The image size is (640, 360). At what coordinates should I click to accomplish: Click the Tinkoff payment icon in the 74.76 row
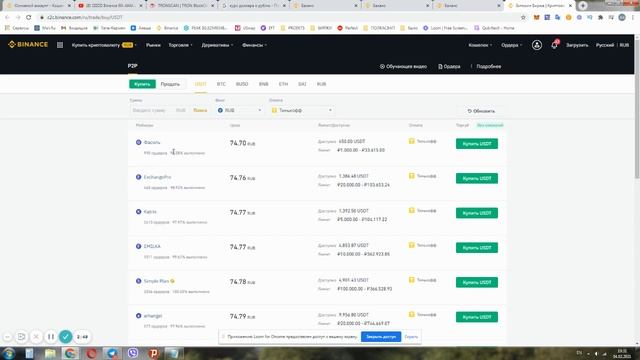coord(411,176)
